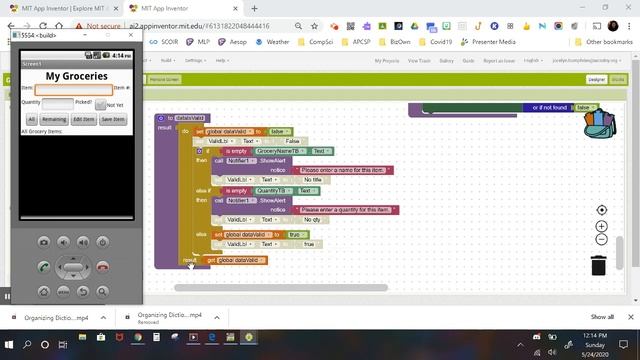
Task: Click the browser zoom magnifier icon
Action: click(298, 26)
